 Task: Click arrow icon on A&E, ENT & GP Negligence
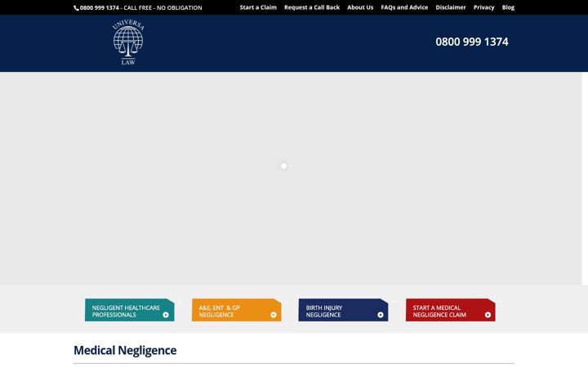pos(274,315)
